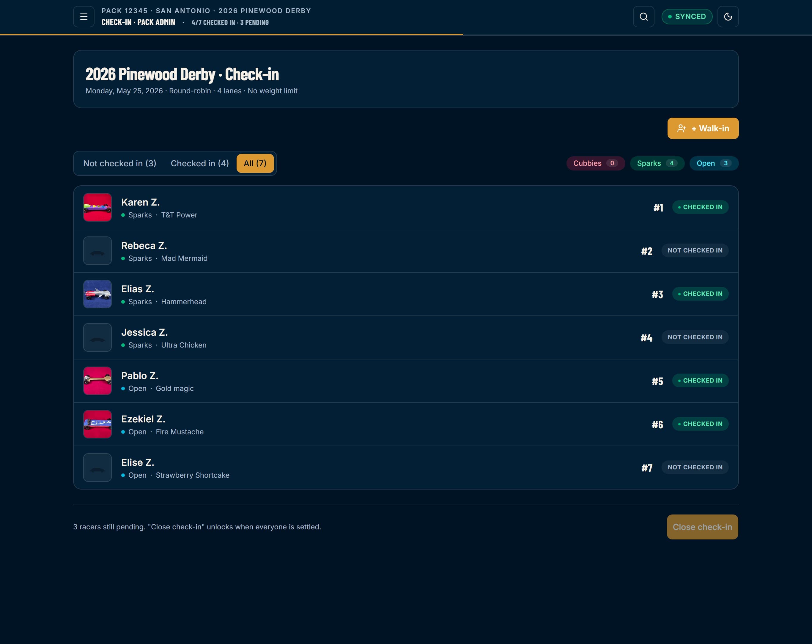The width and height of the screenshot is (812, 644).
Task: Select racer name Elias Z.
Action: [x=138, y=289]
